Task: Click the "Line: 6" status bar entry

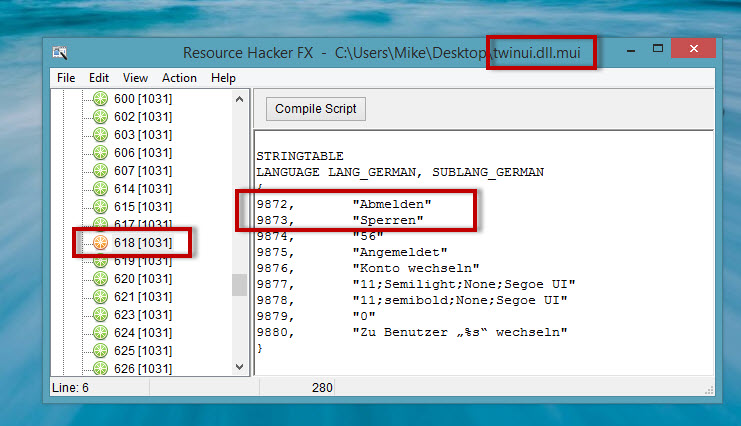Action: coord(70,388)
